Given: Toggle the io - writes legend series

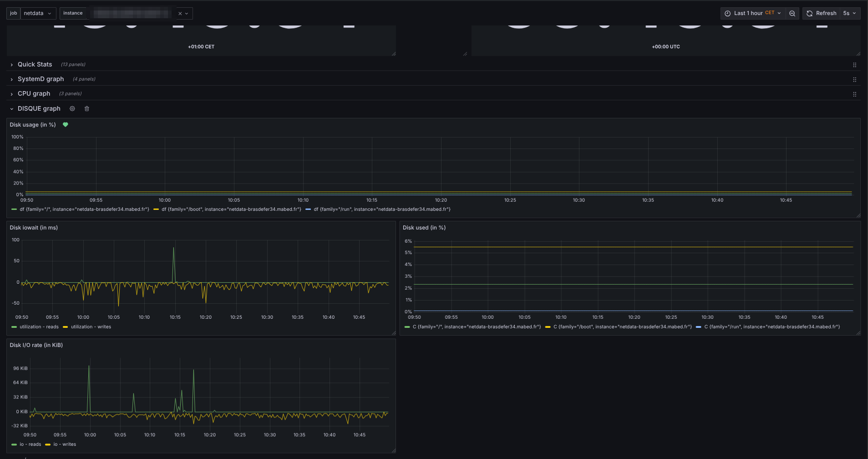Looking at the screenshot, I should coord(65,444).
